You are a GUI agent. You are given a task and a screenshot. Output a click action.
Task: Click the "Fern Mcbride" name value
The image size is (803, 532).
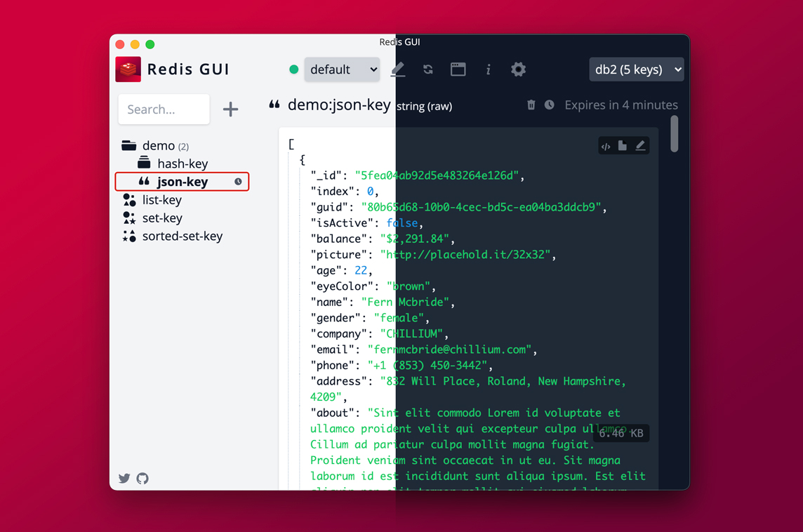click(x=405, y=302)
